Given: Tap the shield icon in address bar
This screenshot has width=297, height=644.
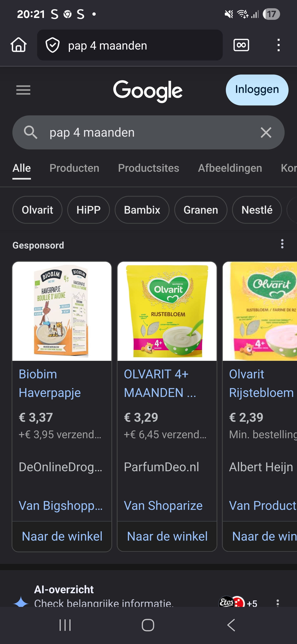Looking at the screenshot, I should 52,45.
